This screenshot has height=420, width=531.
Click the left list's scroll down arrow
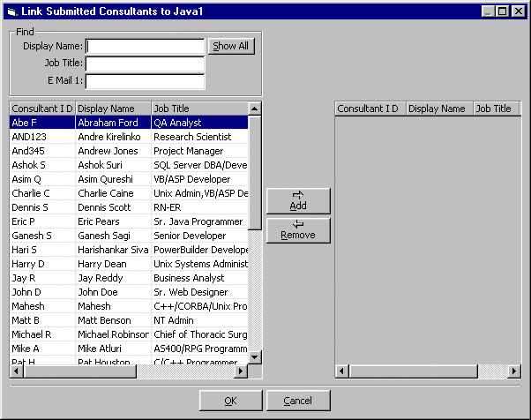pos(254,357)
